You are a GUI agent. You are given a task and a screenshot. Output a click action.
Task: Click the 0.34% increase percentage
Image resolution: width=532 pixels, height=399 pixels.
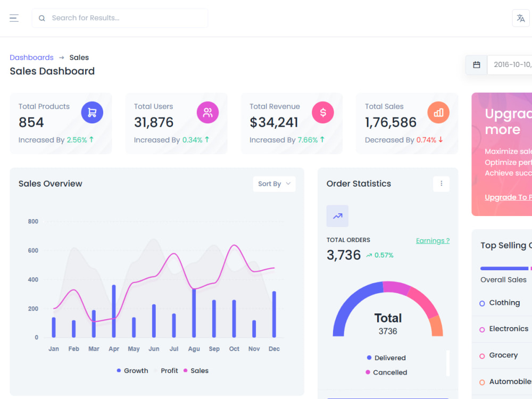[x=193, y=140]
